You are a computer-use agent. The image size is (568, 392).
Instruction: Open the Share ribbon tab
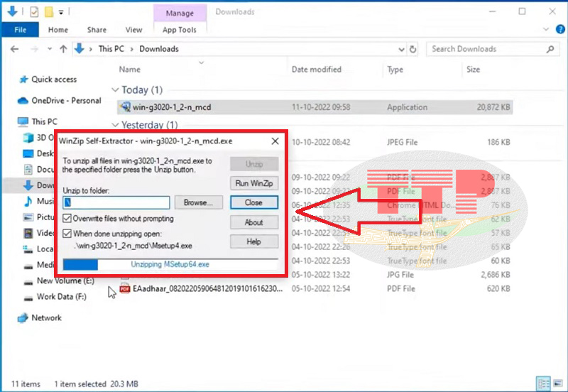click(x=97, y=30)
